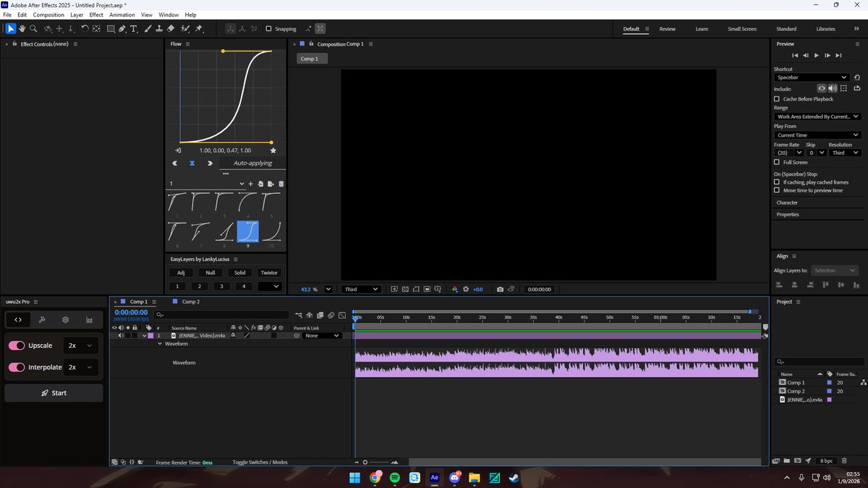
Task: Open uwu2x Pro gear settings tab
Action: (66, 320)
